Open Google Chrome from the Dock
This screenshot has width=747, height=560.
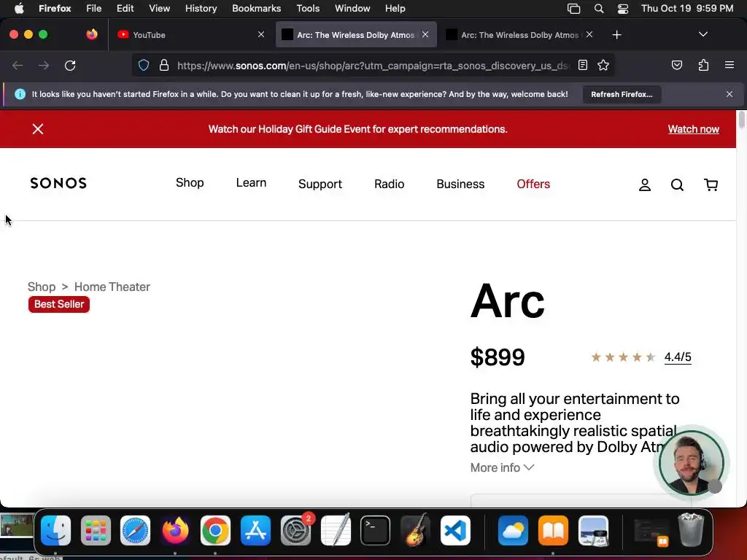[x=215, y=531]
